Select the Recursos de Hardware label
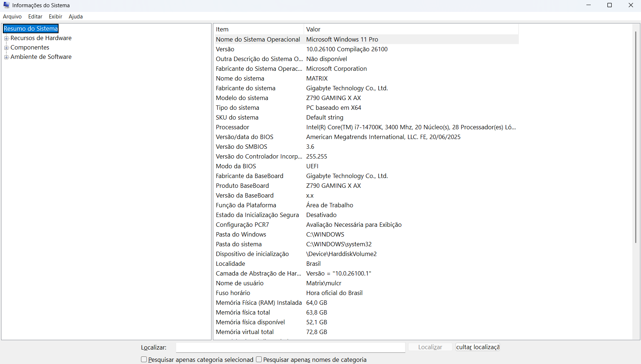This screenshot has height=364, width=641. point(41,38)
